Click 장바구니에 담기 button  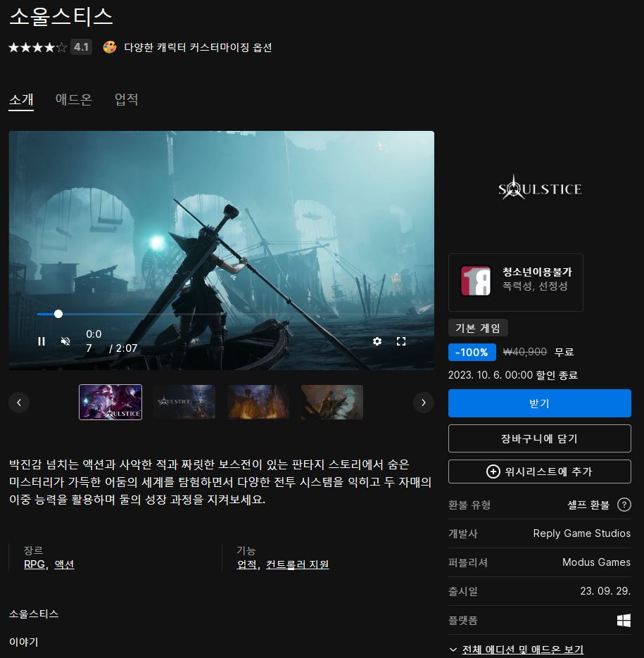click(539, 438)
